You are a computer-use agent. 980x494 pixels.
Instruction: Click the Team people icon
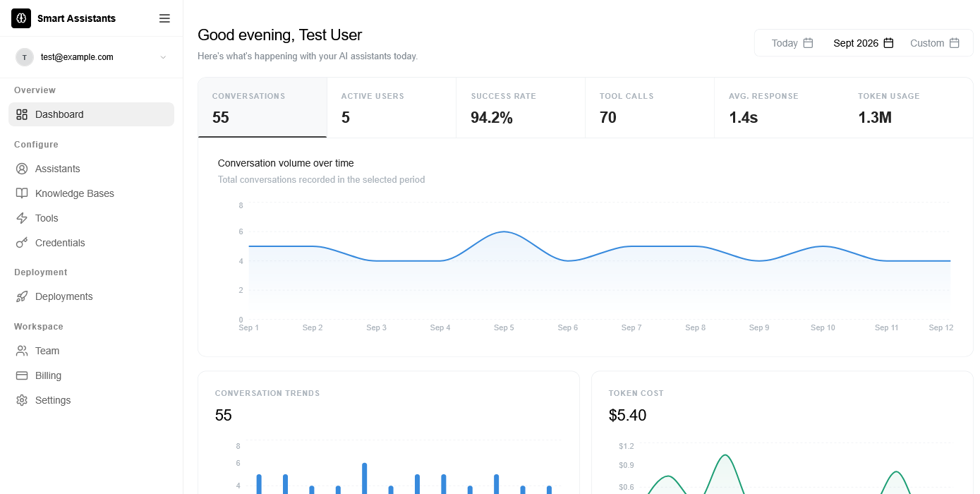point(22,351)
